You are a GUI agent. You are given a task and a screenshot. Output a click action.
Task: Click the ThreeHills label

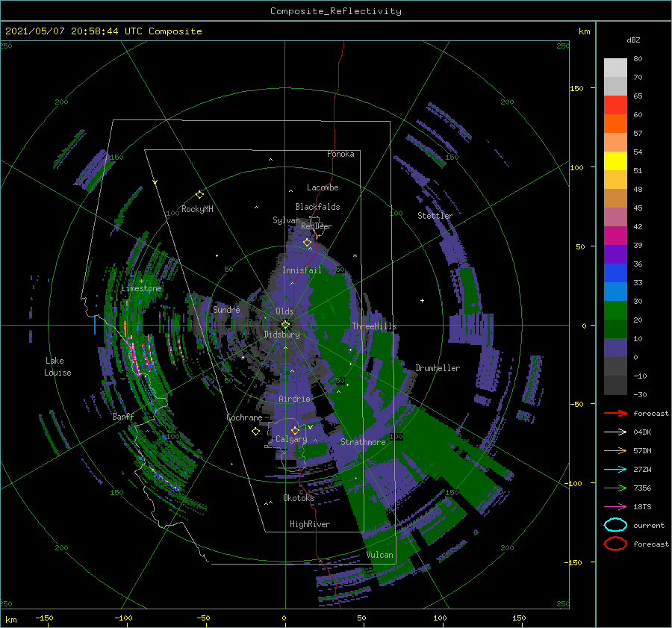coord(374,326)
